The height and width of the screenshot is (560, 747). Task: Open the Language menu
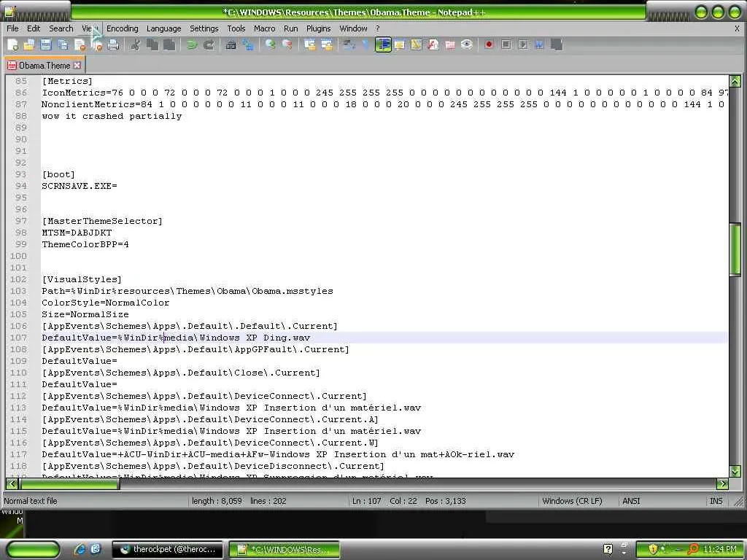[x=163, y=28]
